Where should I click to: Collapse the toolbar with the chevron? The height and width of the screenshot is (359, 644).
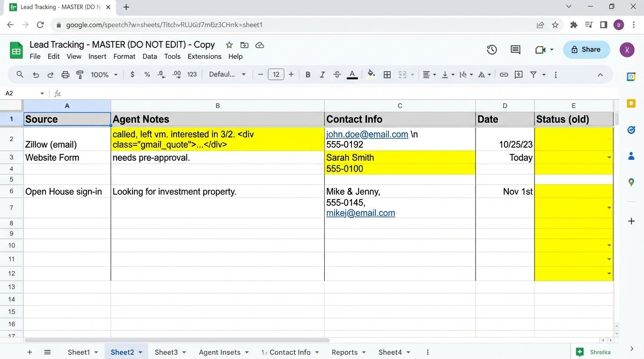tap(600, 74)
